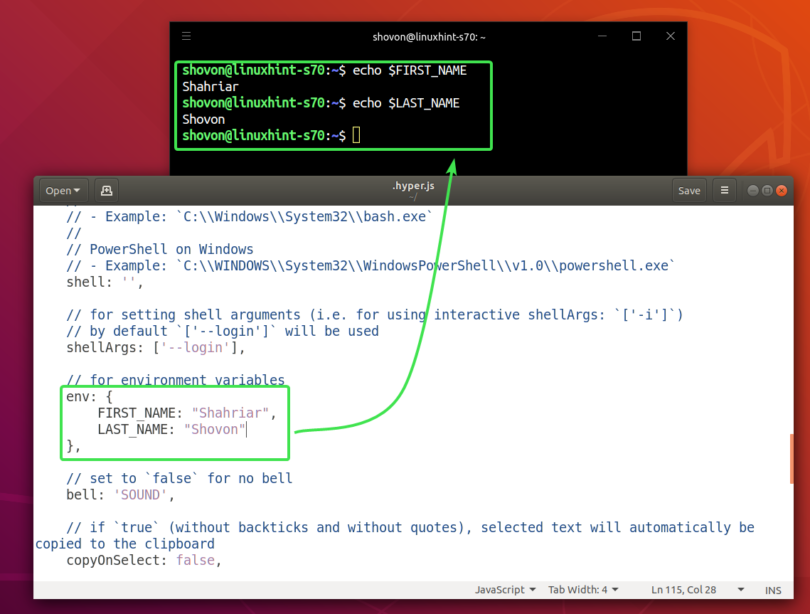810x614 pixels.
Task: Click 'echo $FIRST_NAME' command in terminal
Action: [410, 71]
